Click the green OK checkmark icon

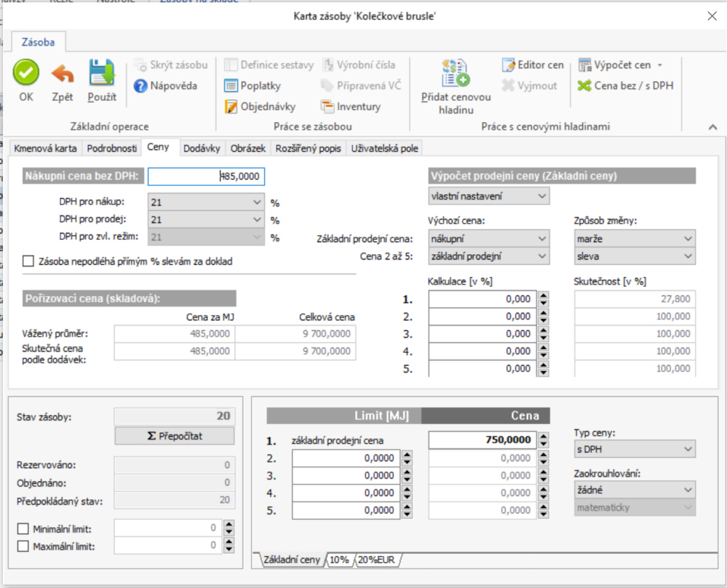coord(26,73)
